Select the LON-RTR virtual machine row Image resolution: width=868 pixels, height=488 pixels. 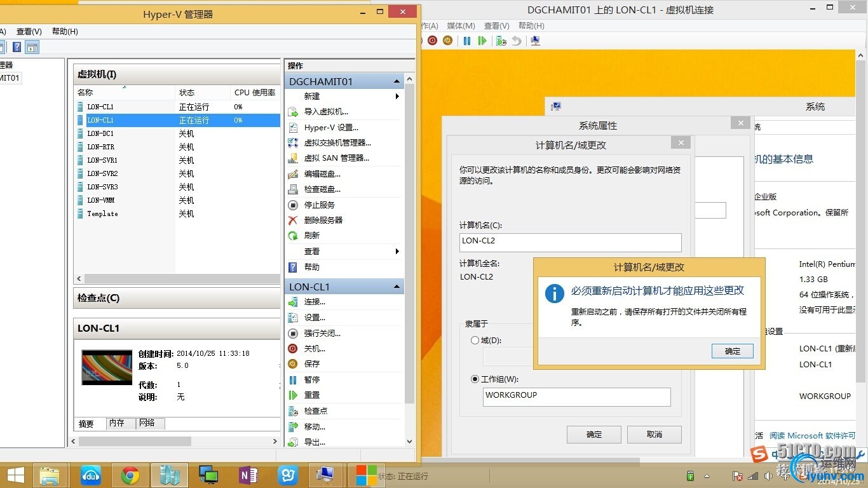click(x=177, y=147)
